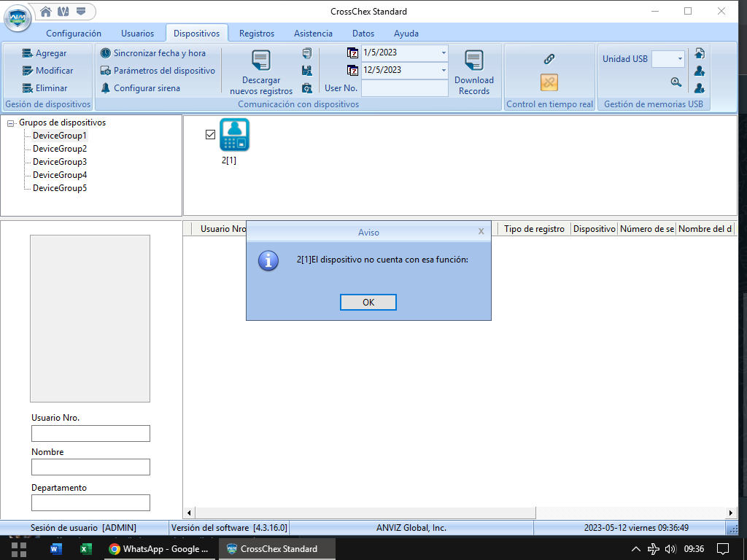Image resolution: width=747 pixels, height=560 pixels.
Task: Select DeviceGroup2 in the tree
Action: (x=60, y=149)
